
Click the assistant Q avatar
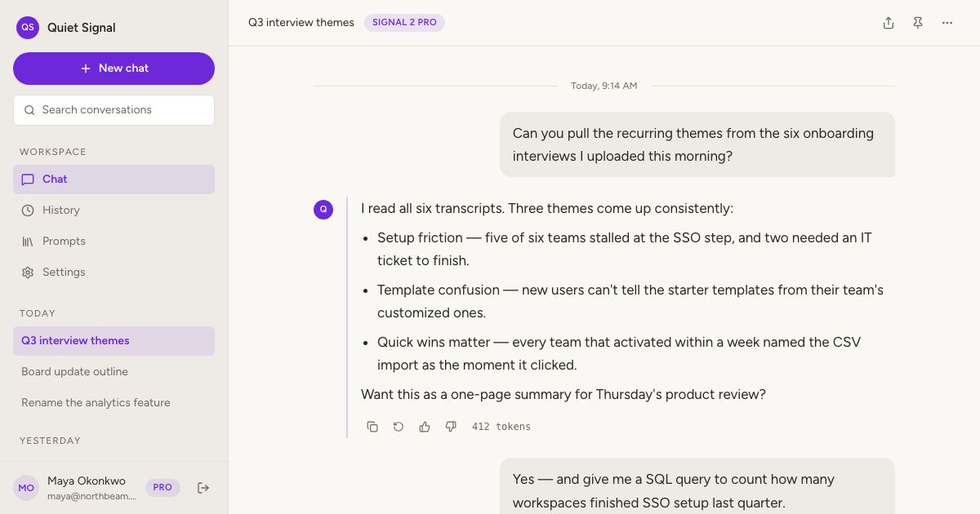pyautogui.click(x=323, y=210)
